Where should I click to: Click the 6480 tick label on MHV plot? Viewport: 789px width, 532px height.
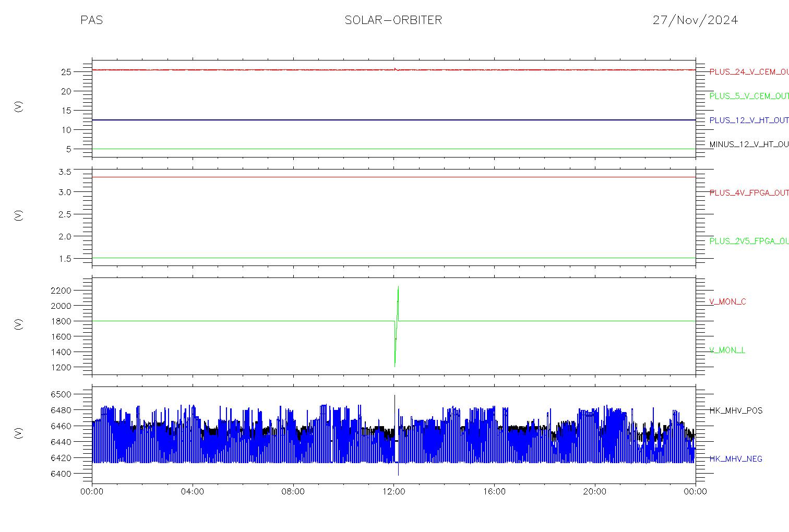tap(61, 410)
